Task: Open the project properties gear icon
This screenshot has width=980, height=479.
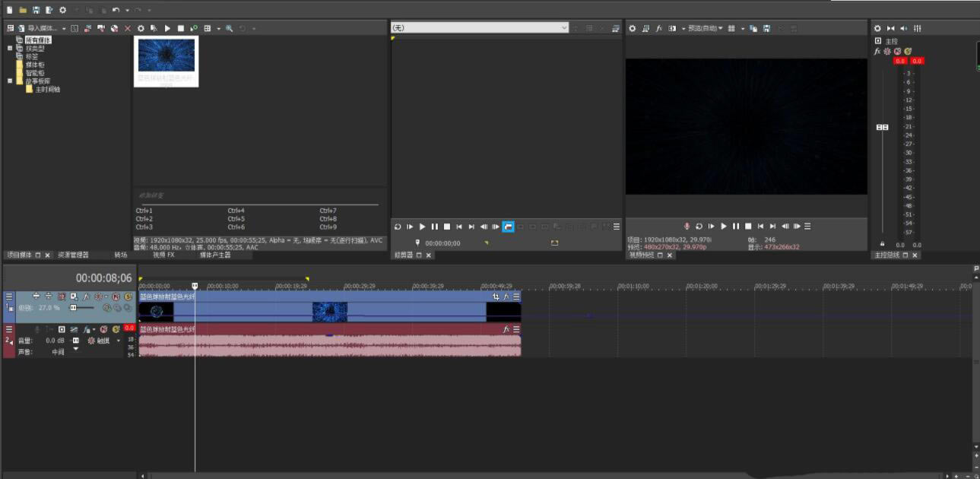Action: (62, 10)
